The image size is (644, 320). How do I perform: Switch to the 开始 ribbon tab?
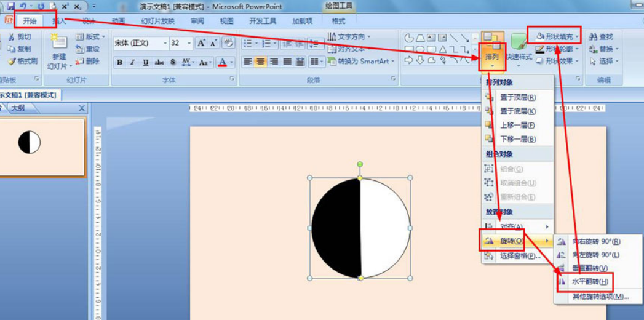(30, 22)
